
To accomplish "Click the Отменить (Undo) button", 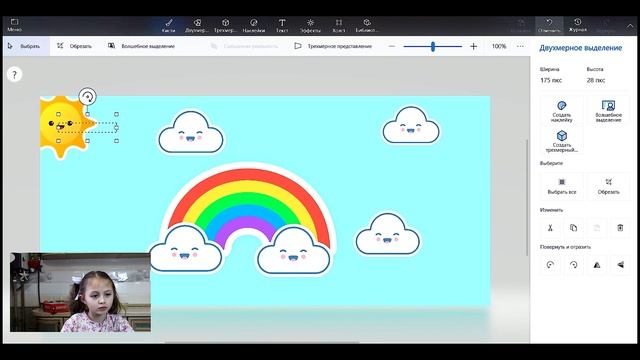I will point(549,25).
